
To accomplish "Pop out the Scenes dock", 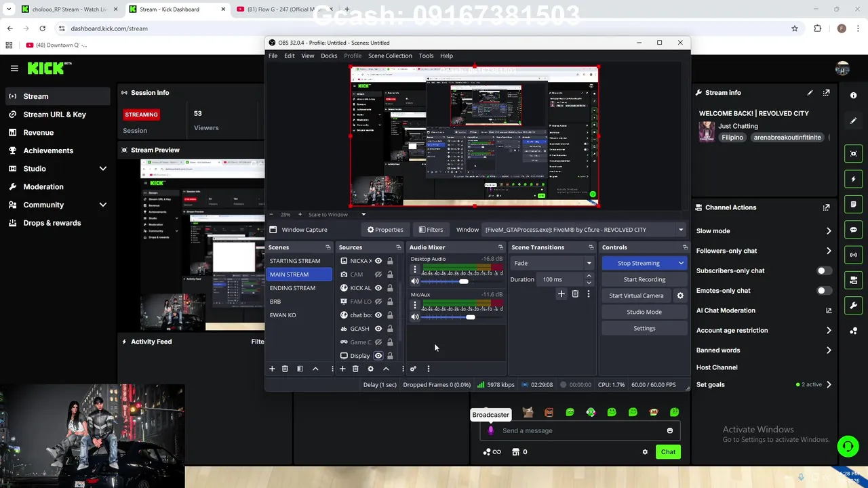I will click(328, 247).
